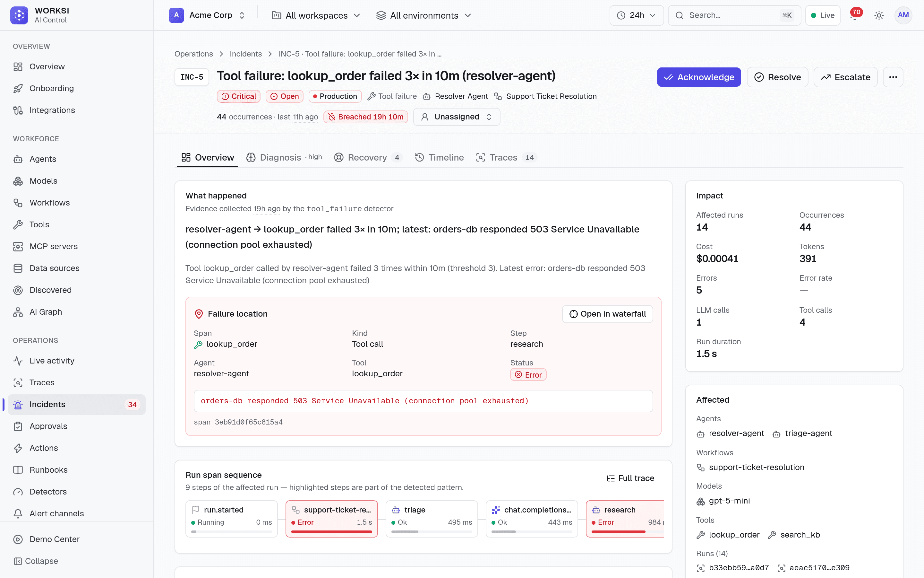Screen dimensions: 924x578
Task: Open Tools in the sidebar
Action: pos(77,224)
